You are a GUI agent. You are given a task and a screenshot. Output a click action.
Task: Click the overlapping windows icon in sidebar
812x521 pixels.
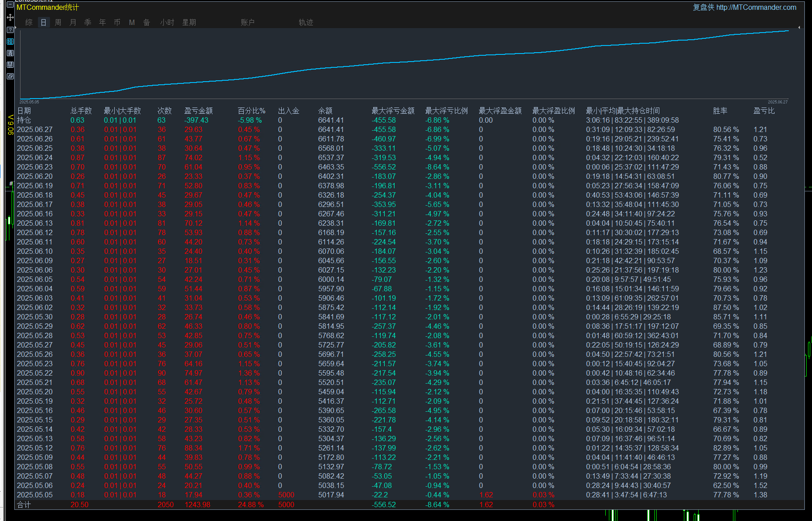pos(10,76)
